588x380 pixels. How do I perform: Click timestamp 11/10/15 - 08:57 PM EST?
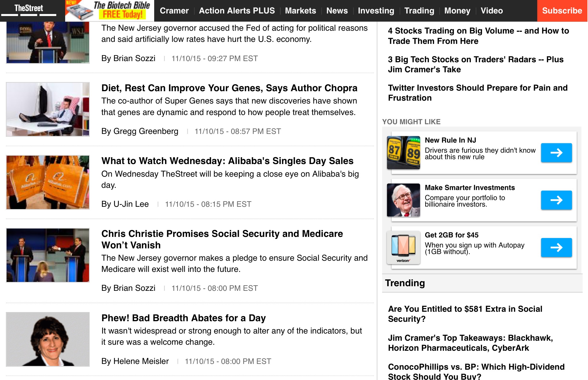click(238, 131)
